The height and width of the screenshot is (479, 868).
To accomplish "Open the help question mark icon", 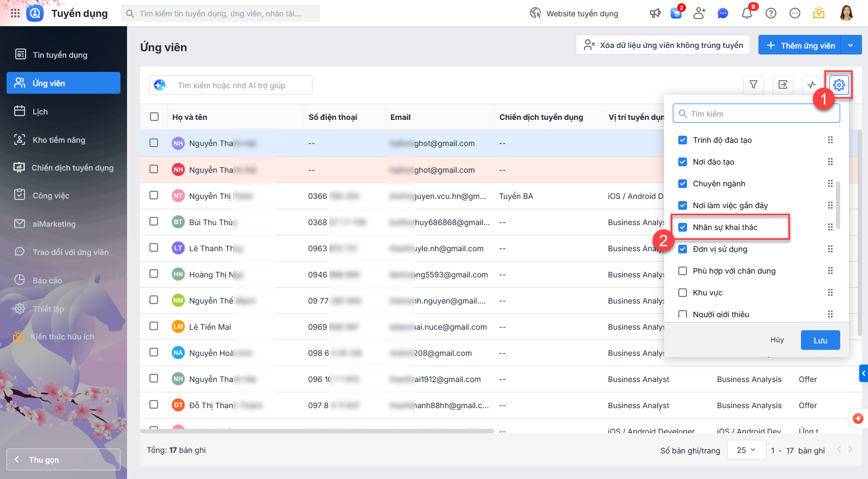I will [x=771, y=13].
